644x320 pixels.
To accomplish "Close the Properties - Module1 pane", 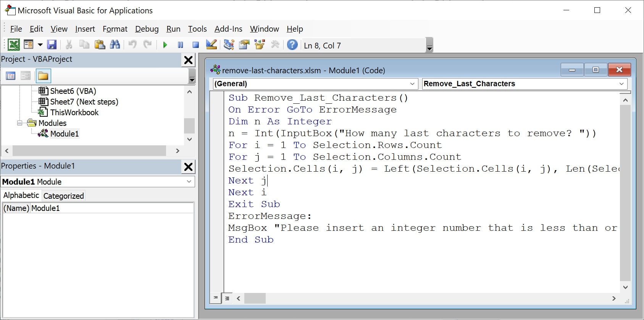I will point(188,167).
